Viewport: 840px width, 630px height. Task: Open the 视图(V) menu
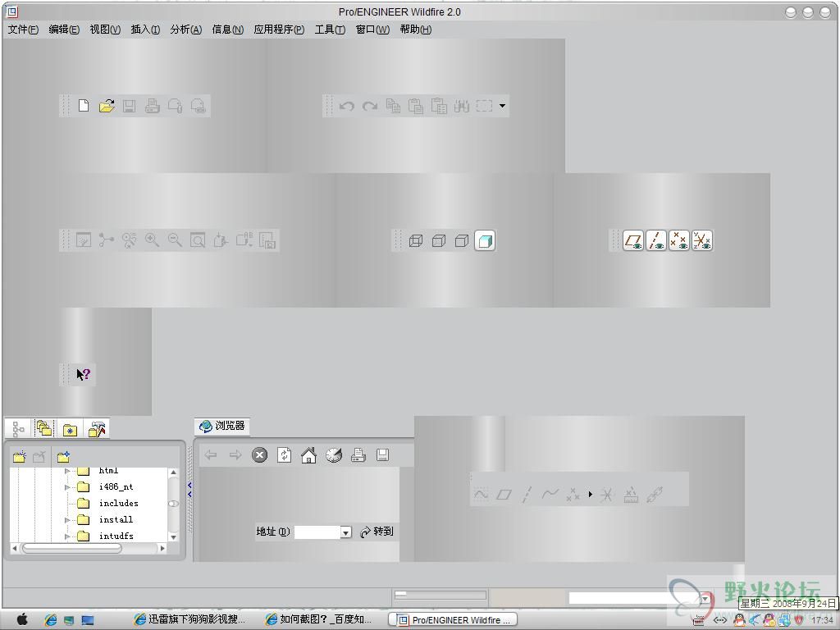pyautogui.click(x=105, y=30)
